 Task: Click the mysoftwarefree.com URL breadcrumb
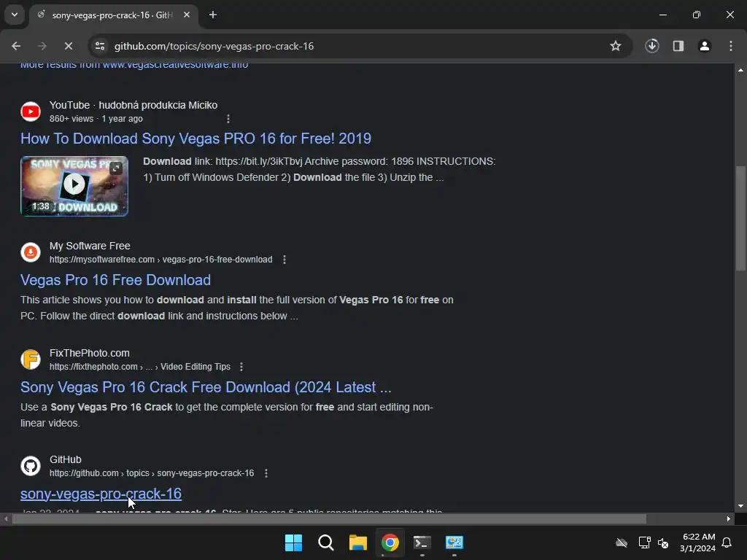[161, 260]
